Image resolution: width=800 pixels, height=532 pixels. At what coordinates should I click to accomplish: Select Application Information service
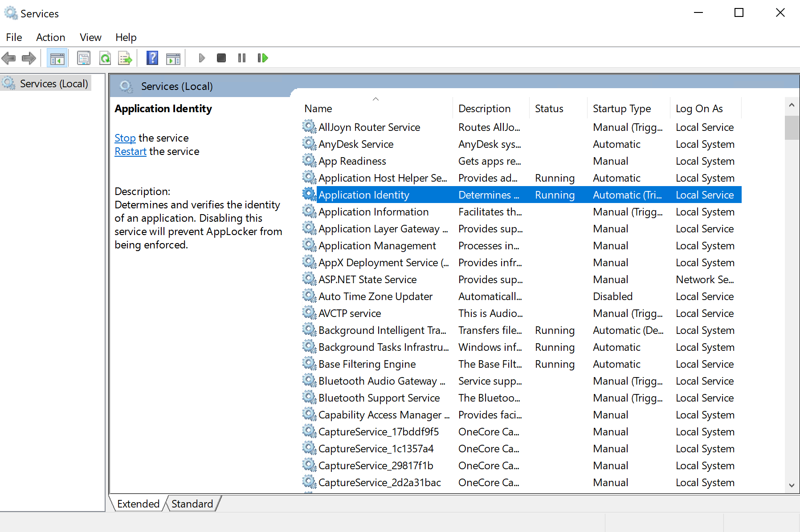(x=522, y=211)
